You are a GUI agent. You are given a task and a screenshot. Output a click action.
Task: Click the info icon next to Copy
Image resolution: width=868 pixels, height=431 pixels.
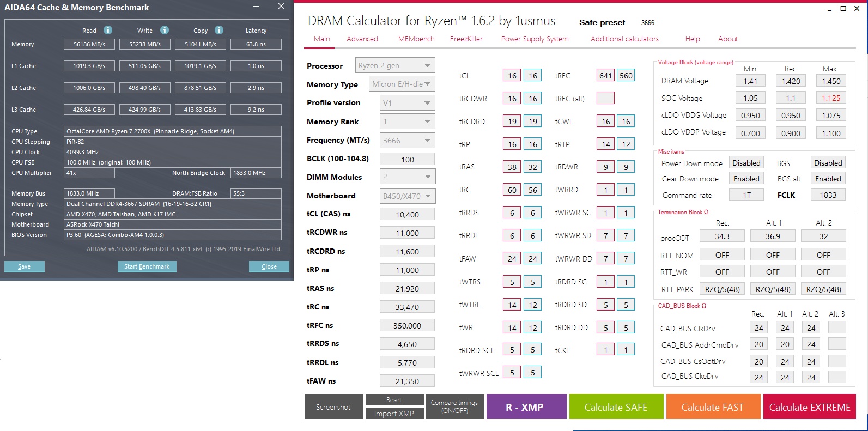point(219,30)
